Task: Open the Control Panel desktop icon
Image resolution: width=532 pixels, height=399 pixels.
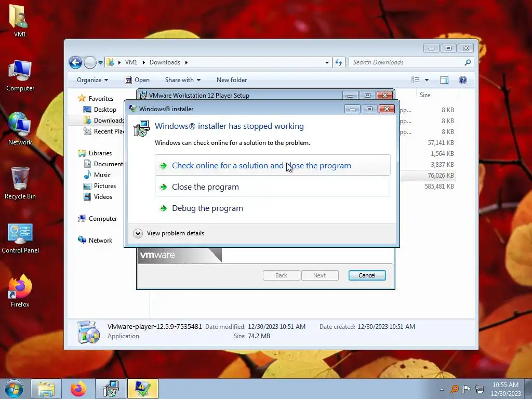Action: tap(20, 238)
